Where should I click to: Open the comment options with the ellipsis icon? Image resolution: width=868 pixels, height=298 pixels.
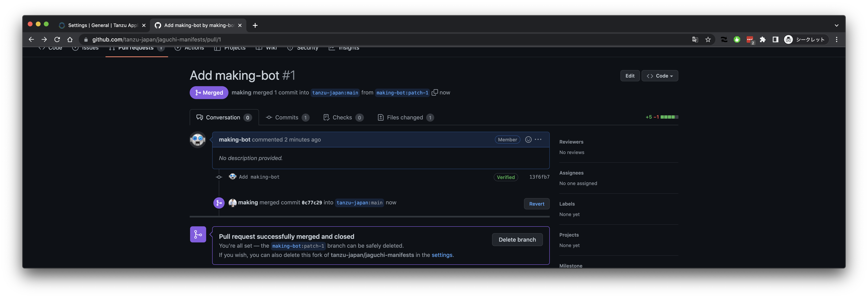538,139
